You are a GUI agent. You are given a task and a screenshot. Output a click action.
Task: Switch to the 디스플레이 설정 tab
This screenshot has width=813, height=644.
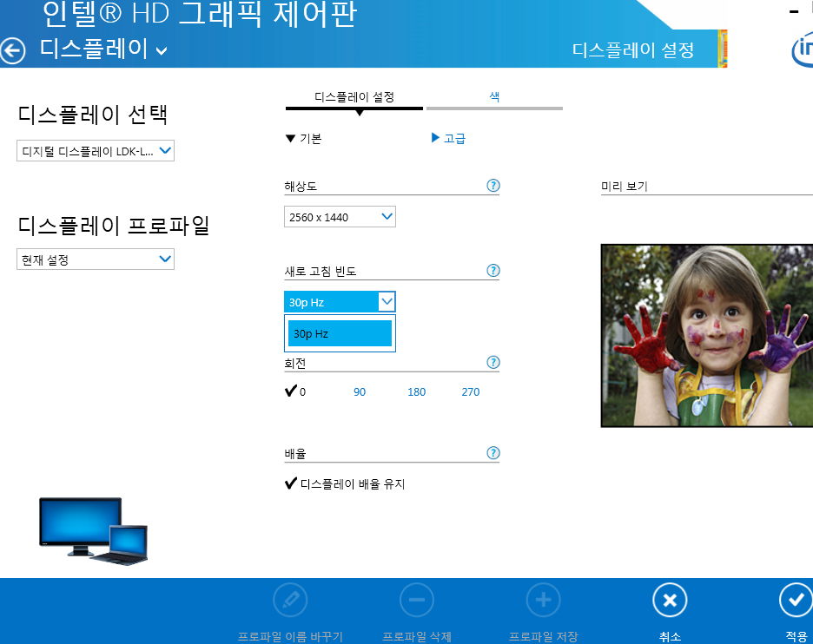[354, 98]
